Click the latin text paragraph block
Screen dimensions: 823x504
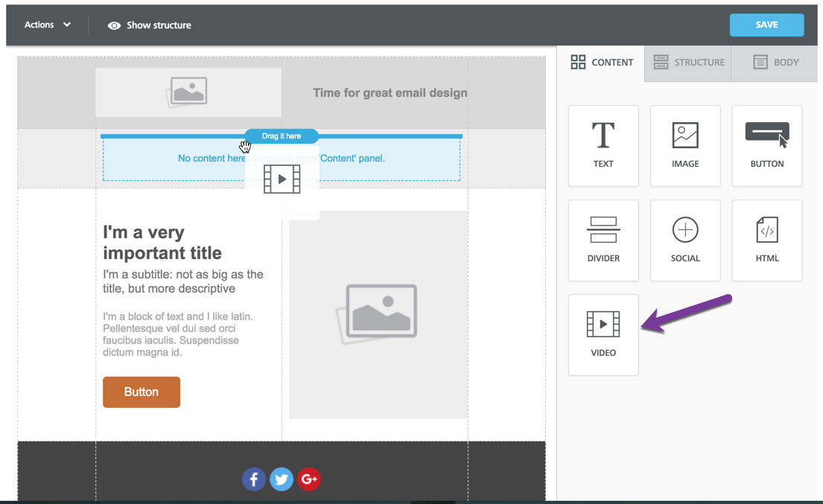pyautogui.click(x=179, y=334)
